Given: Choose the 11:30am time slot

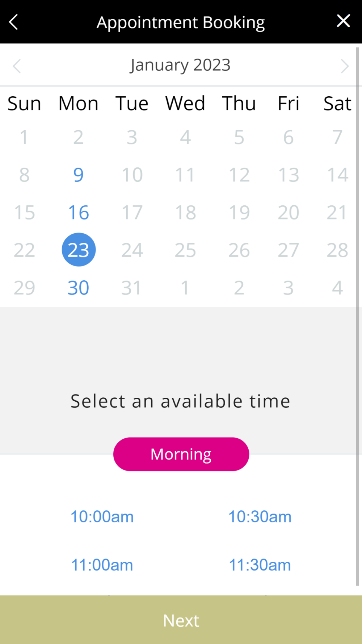Looking at the screenshot, I should click(260, 565).
